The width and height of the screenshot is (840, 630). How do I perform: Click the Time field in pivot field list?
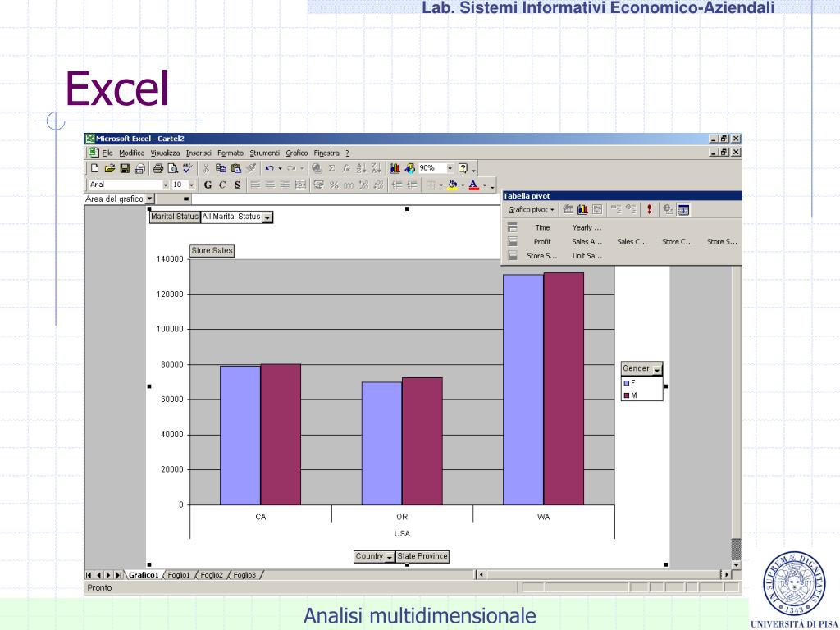543,228
